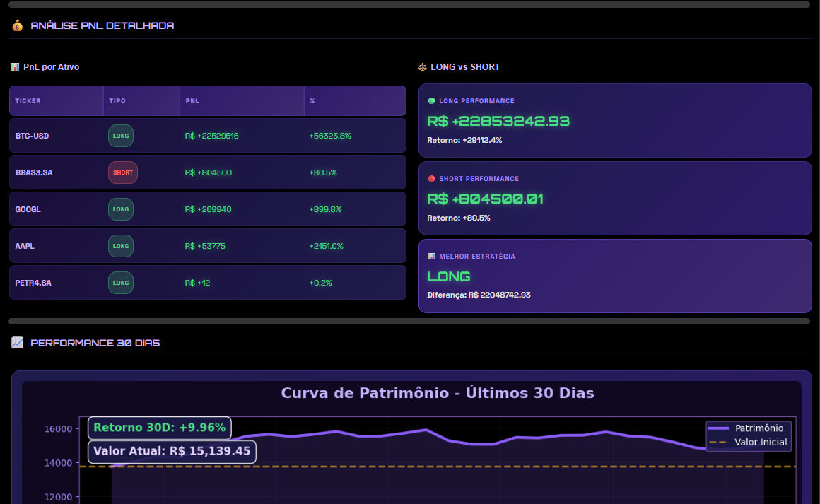Click the chart icon beside Melhor Estratégia

(x=431, y=257)
